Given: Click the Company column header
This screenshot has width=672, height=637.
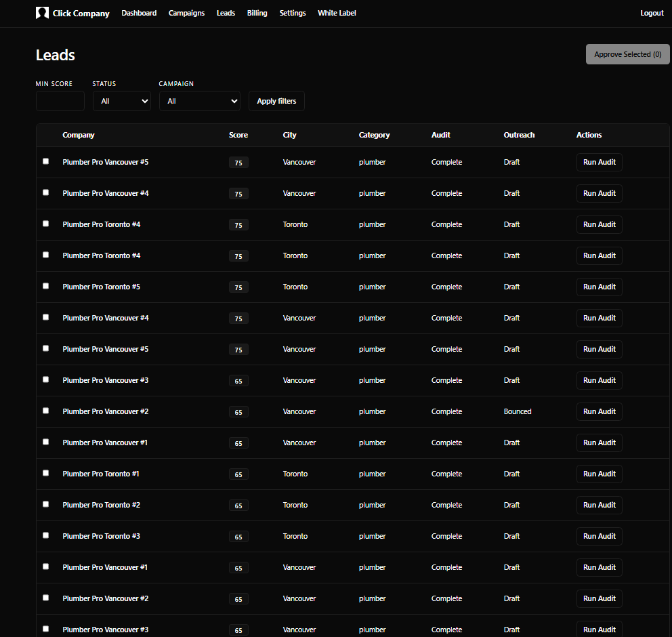Looking at the screenshot, I should tap(79, 135).
